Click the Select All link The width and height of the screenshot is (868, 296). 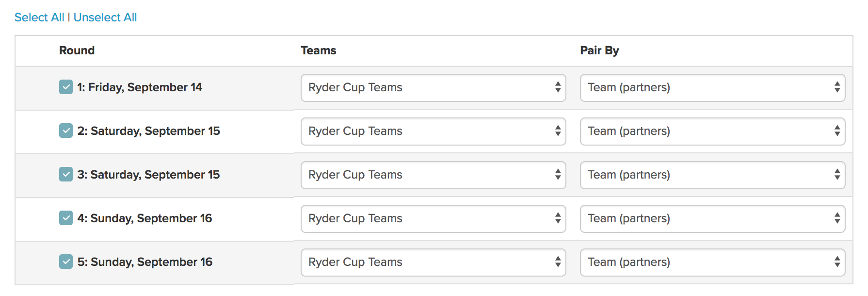pyautogui.click(x=39, y=17)
